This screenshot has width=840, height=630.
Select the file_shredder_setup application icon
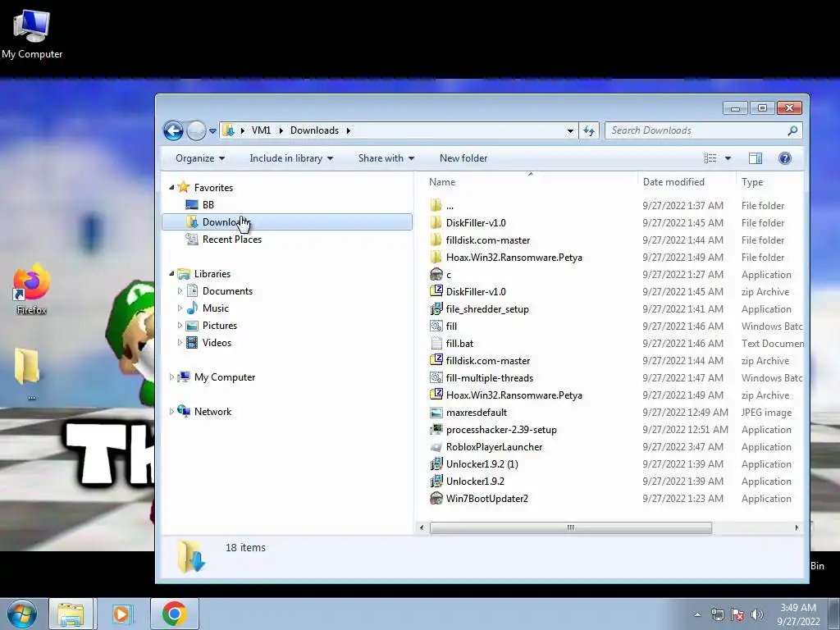click(436, 308)
